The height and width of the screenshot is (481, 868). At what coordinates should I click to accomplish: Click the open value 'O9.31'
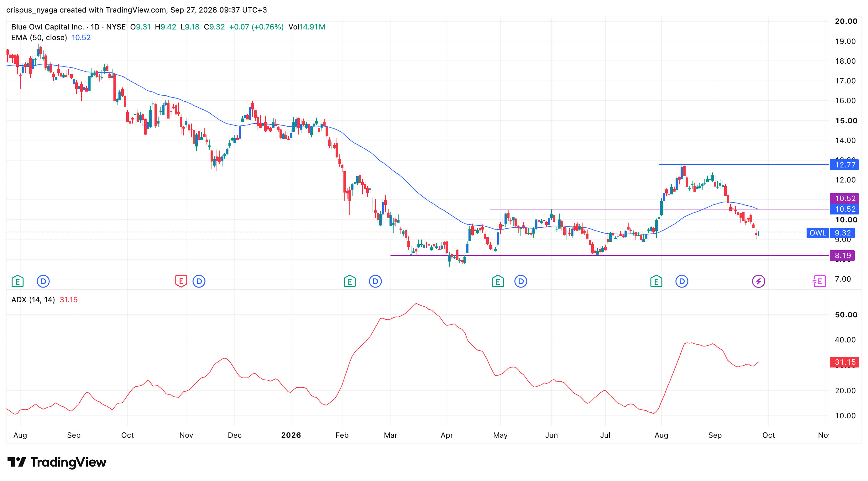140,27
